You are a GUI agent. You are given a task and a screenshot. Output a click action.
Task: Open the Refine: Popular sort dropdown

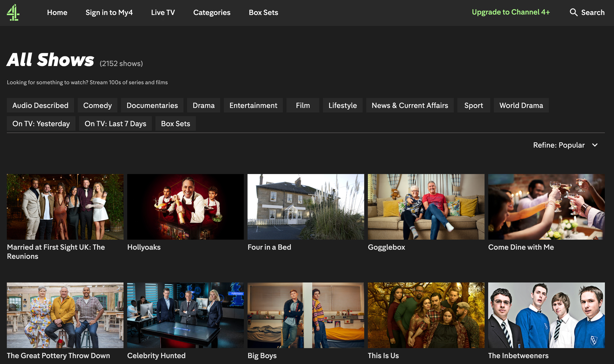[565, 145]
